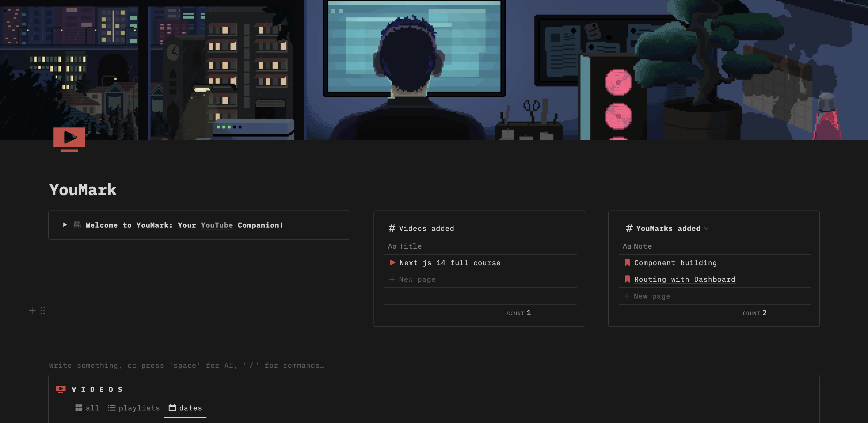868x423 pixels.
Task: Open the Component building note
Action: [x=675, y=263]
